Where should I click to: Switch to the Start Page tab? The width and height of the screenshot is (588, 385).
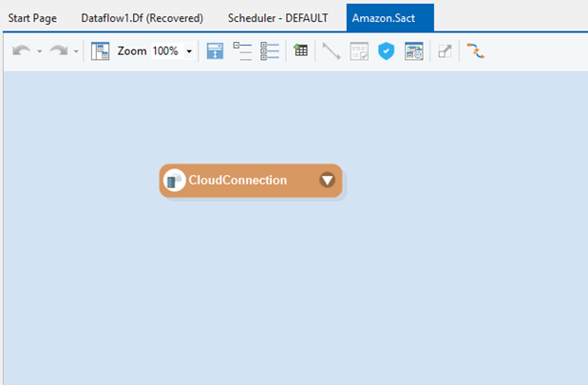[33, 18]
